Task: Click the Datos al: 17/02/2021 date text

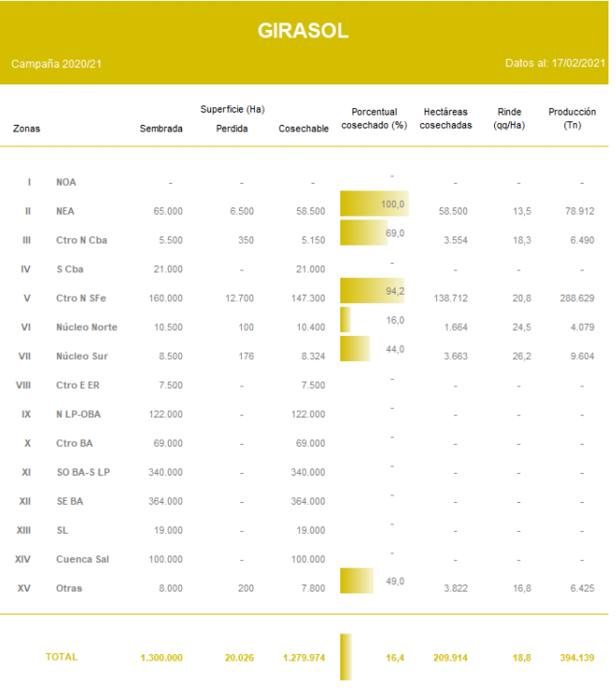Action: [555, 64]
